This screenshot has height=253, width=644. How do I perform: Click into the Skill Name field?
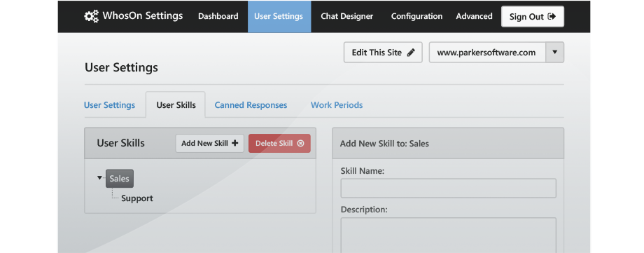tap(448, 188)
